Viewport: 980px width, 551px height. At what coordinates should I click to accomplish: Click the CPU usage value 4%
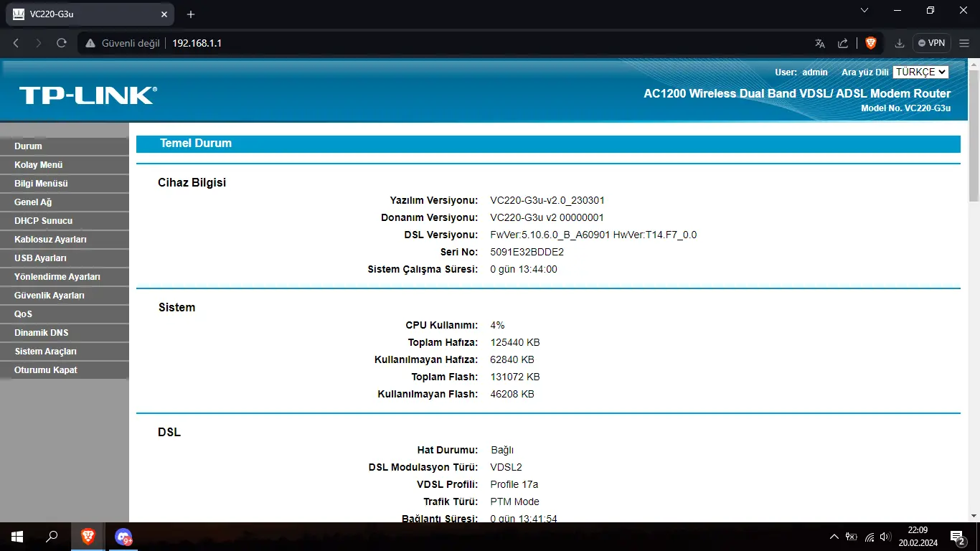coord(497,325)
